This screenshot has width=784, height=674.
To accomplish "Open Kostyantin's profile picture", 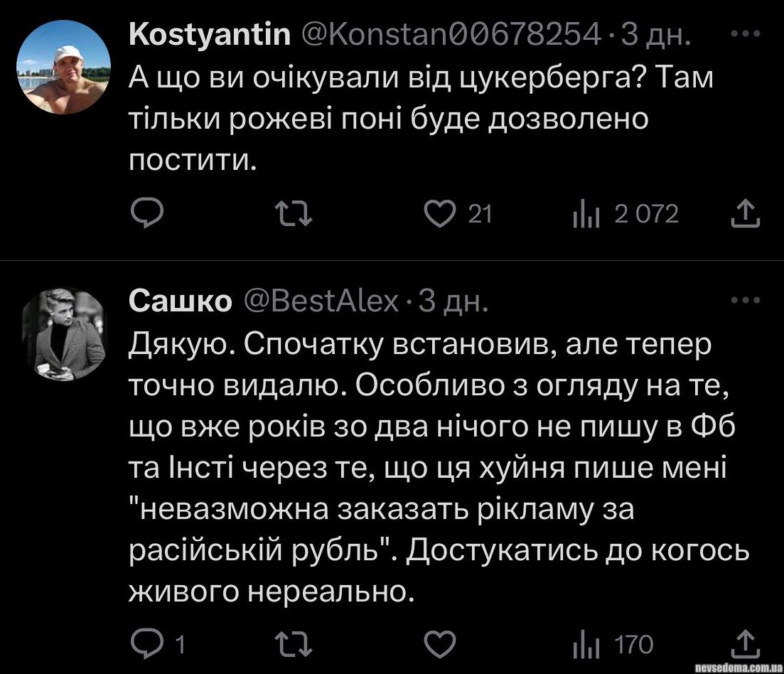I will 63,67.
